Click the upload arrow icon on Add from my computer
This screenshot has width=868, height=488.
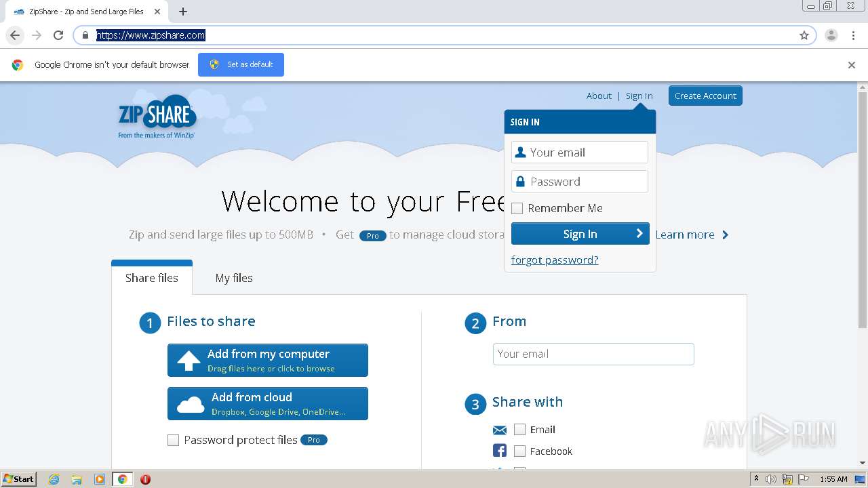click(x=189, y=361)
